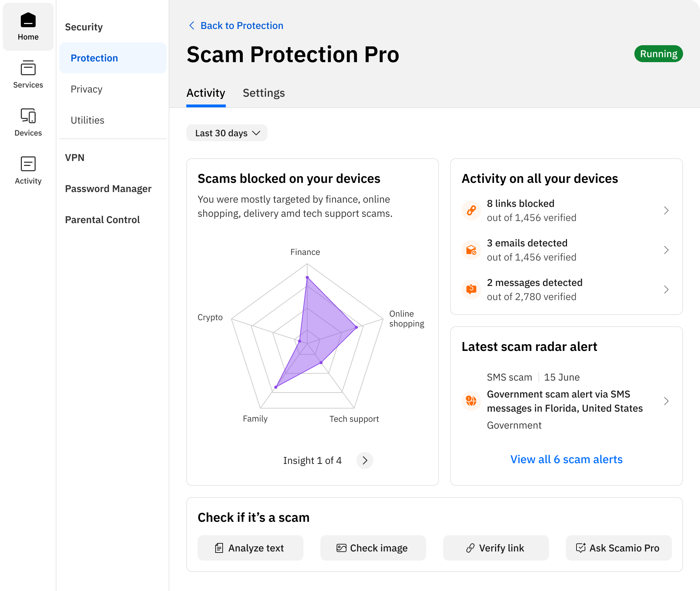This screenshot has width=700, height=591.
Task: Click the chat icon in Ask Scamio Pro
Action: [581, 548]
